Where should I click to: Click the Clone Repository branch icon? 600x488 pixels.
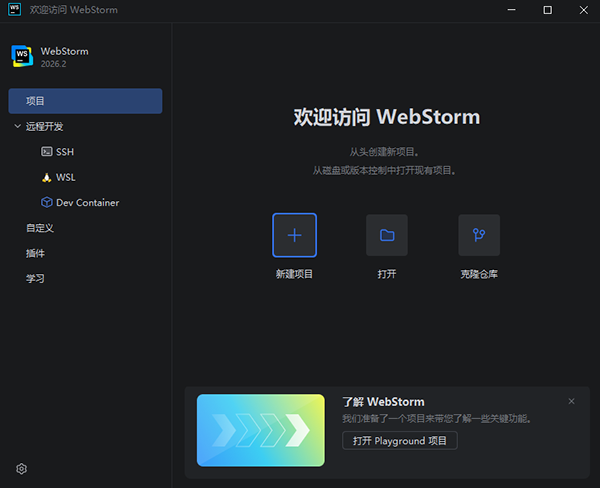point(479,235)
